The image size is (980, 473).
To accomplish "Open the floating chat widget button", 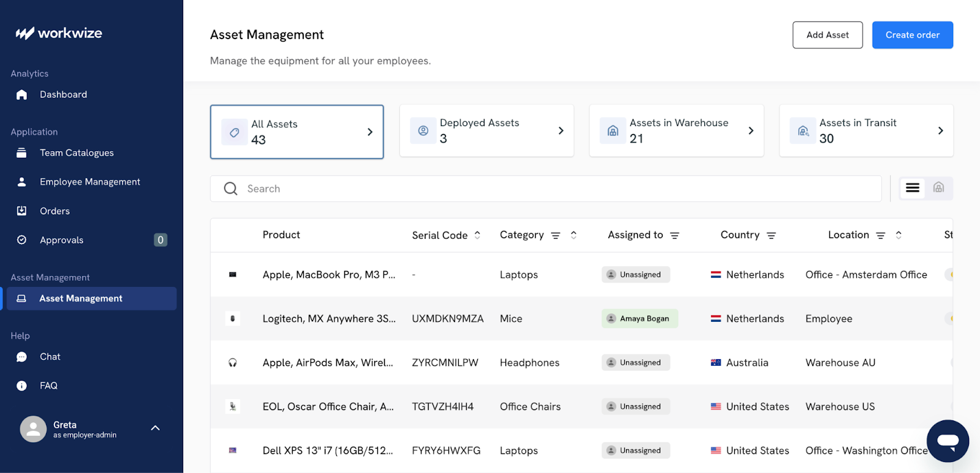I will coord(948,441).
